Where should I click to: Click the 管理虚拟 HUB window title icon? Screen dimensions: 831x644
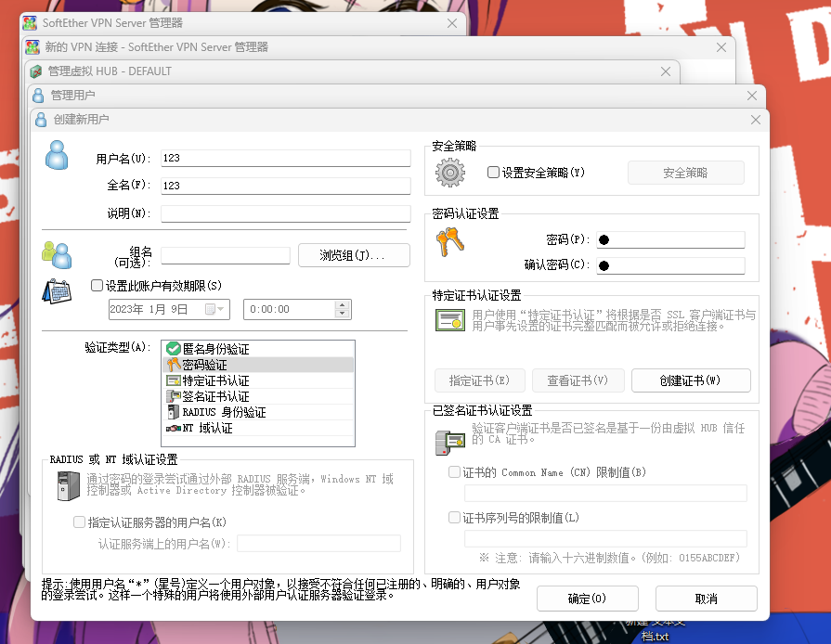coord(36,71)
